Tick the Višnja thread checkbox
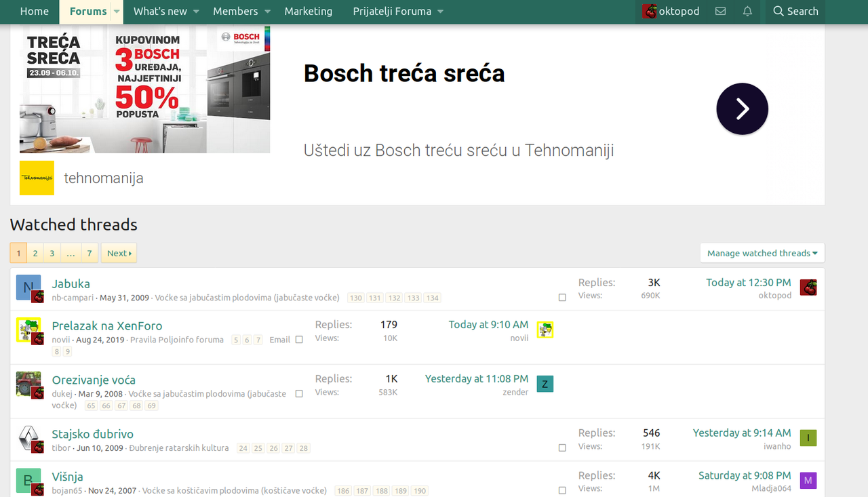This screenshot has height=497, width=868. (562, 490)
